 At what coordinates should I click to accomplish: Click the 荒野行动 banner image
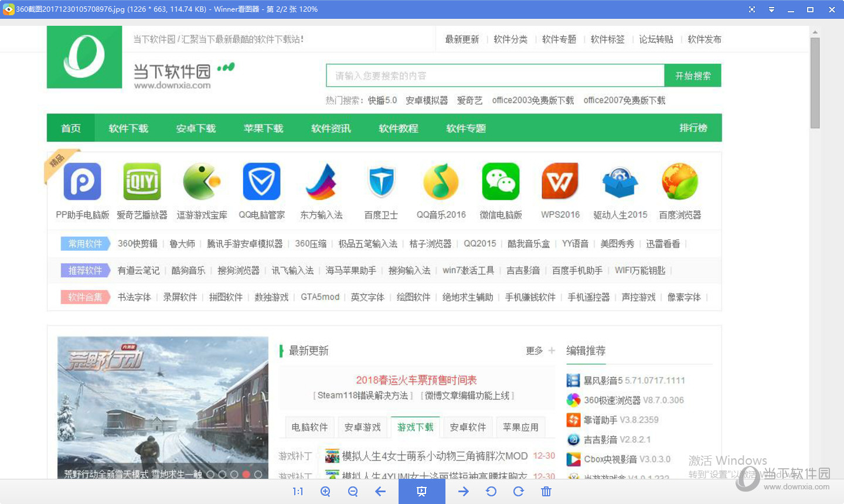(x=163, y=407)
